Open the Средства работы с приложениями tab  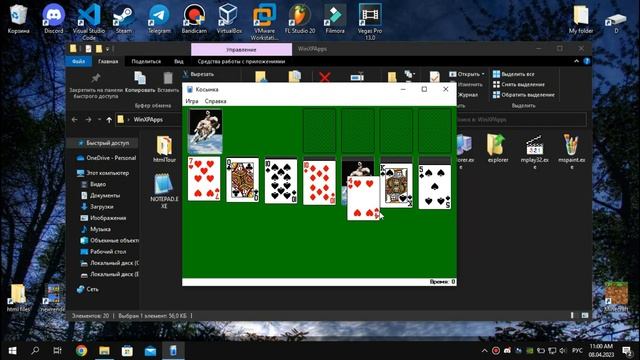(241, 61)
